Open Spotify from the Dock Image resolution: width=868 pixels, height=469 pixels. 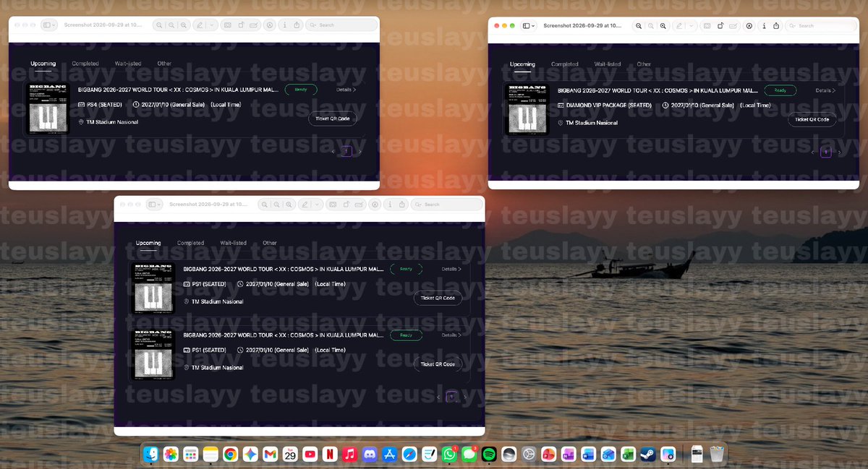(488, 454)
